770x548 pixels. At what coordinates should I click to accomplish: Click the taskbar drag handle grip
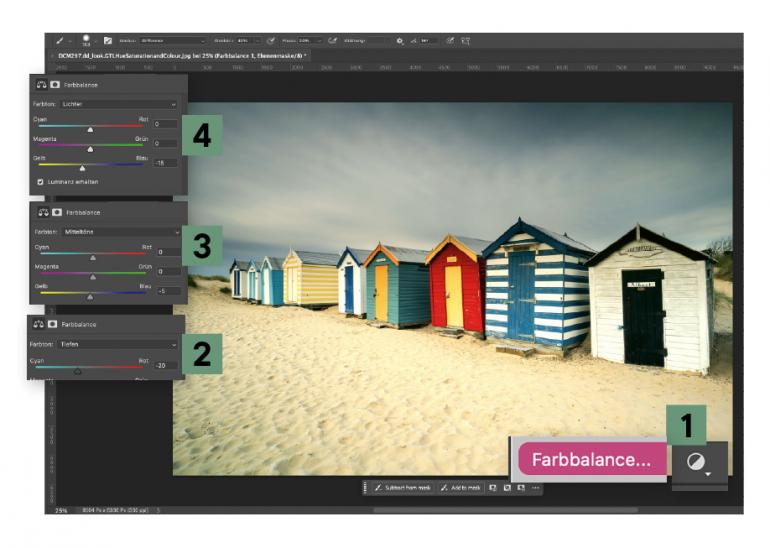(x=365, y=488)
